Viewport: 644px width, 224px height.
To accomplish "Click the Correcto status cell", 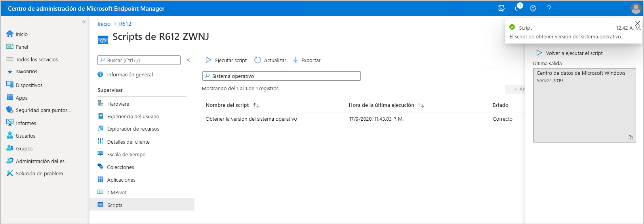I will pyautogui.click(x=502, y=119).
